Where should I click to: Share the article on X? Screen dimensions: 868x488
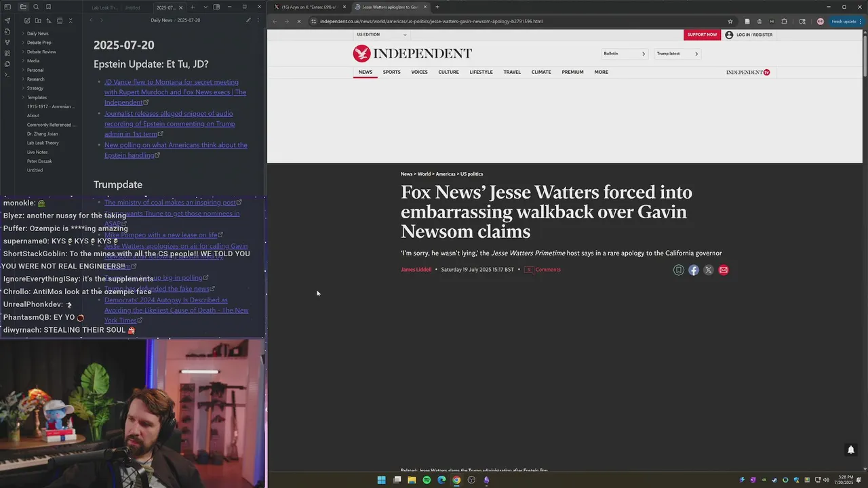point(709,270)
